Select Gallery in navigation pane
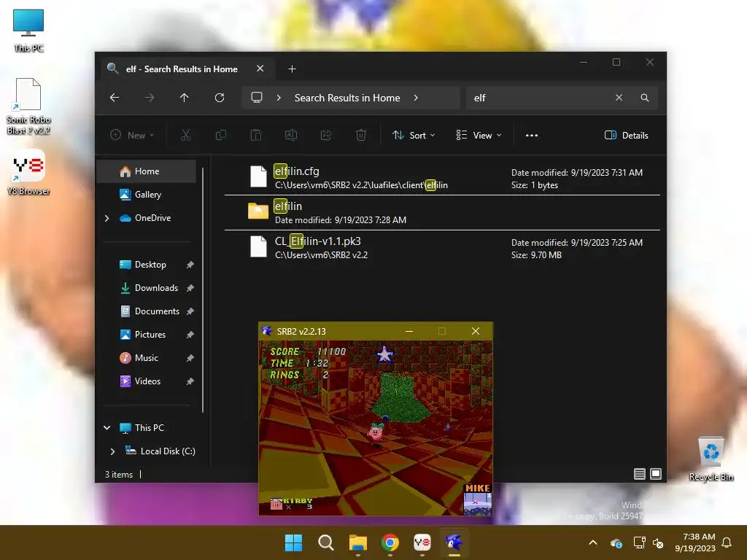 tap(146, 194)
